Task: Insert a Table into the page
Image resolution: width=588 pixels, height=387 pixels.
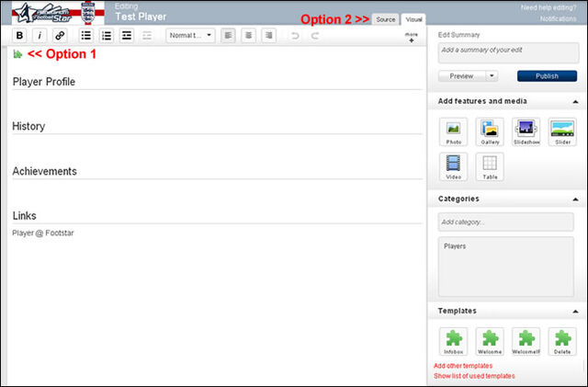Action: pos(490,167)
